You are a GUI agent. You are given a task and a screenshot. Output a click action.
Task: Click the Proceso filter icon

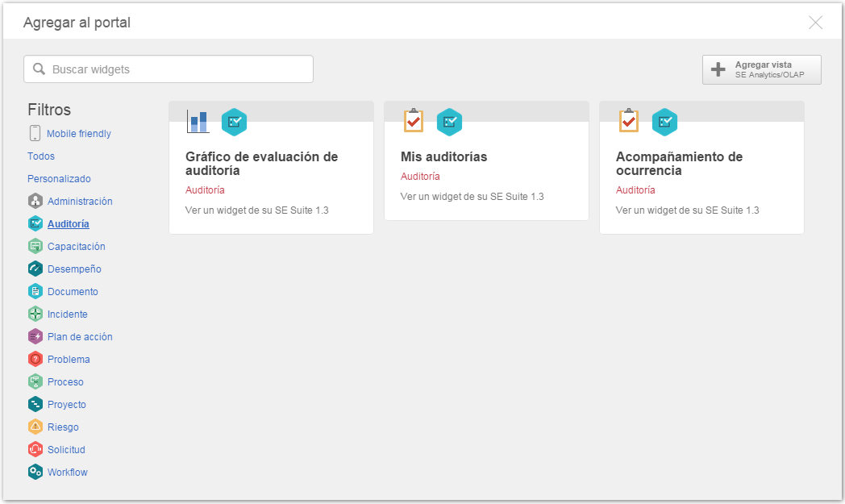(x=35, y=381)
